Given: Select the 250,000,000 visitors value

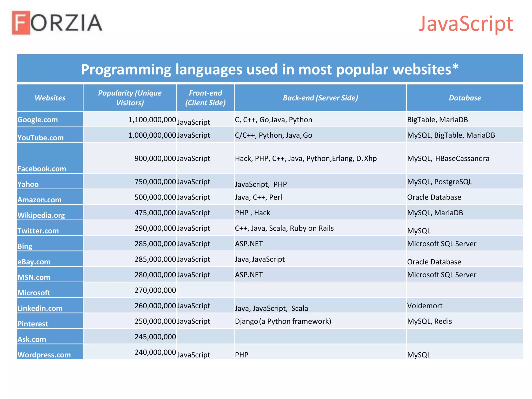Looking at the screenshot, I should click(x=155, y=321).
